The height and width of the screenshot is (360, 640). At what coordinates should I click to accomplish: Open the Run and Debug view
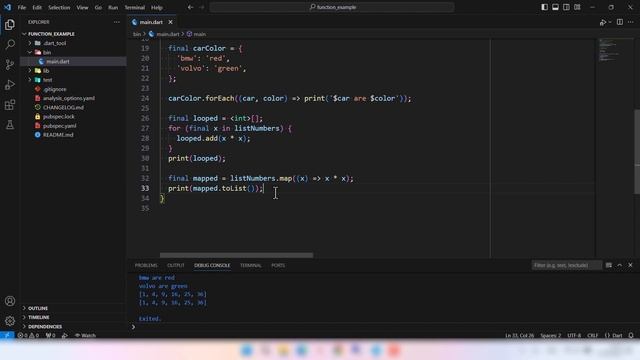click(x=10, y=84)
